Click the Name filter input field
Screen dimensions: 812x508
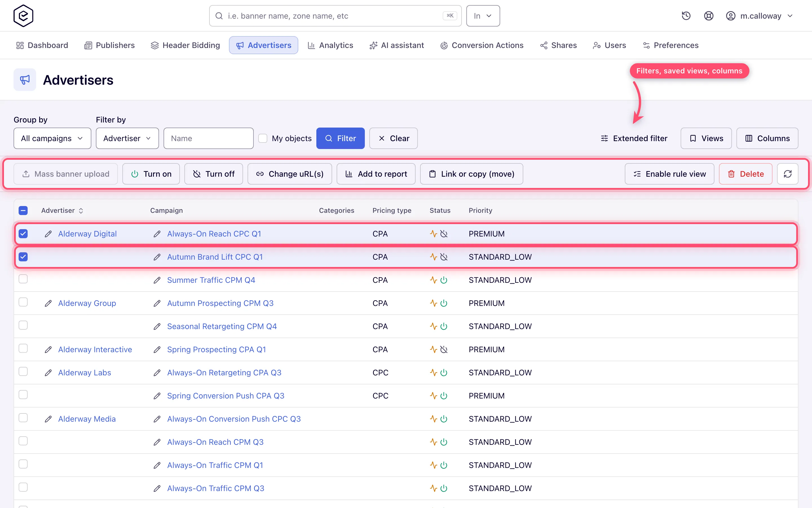[208, 138]
